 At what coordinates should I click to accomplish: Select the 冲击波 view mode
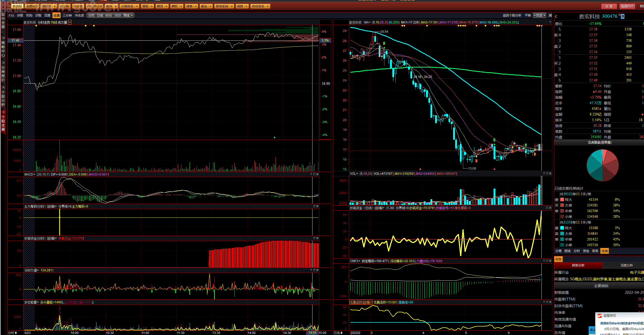[x=79, y=15]
